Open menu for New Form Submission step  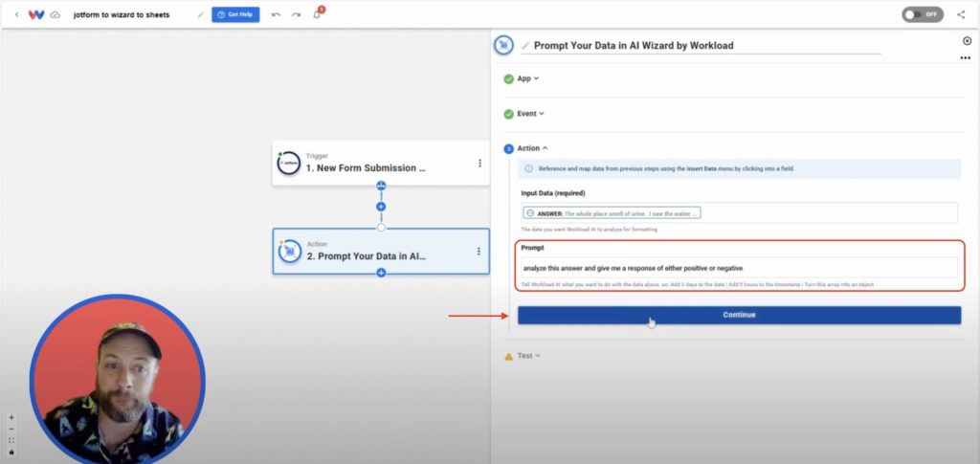click(x=479, y=163)
